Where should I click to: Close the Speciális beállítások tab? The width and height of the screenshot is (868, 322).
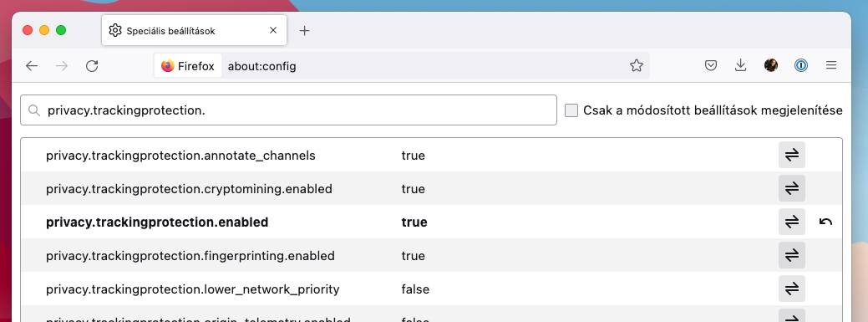pyautogui.click(x=273, y=30)
